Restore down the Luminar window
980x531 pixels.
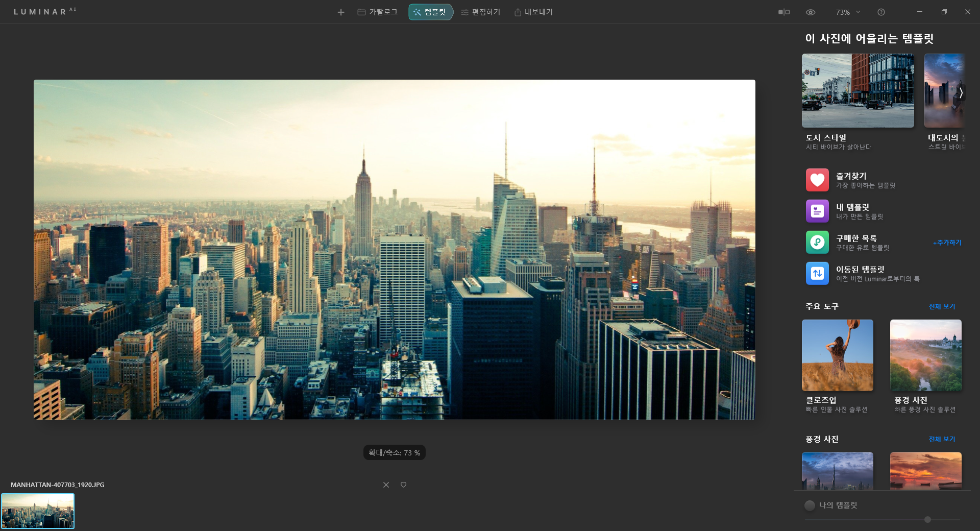944,12
